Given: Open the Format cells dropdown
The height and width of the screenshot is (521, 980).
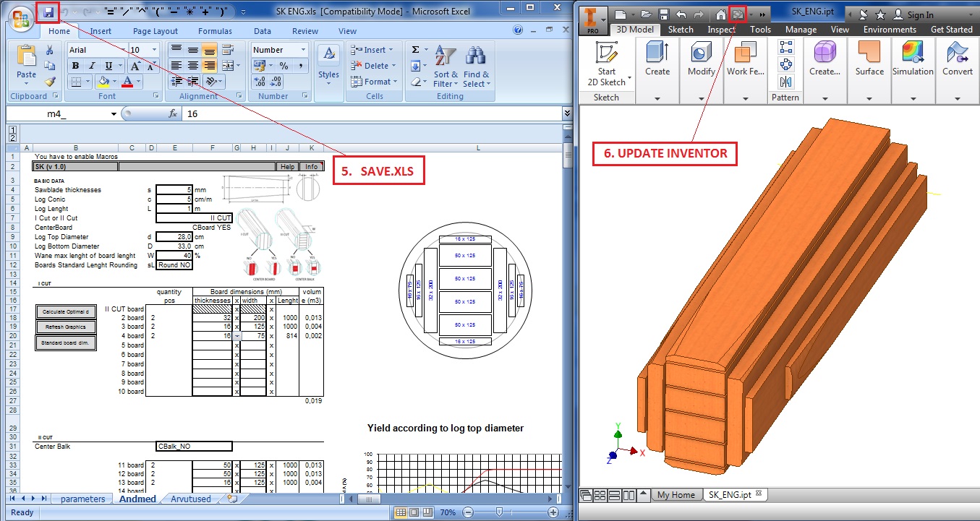Looking at the screenshot, I should 375,82.
